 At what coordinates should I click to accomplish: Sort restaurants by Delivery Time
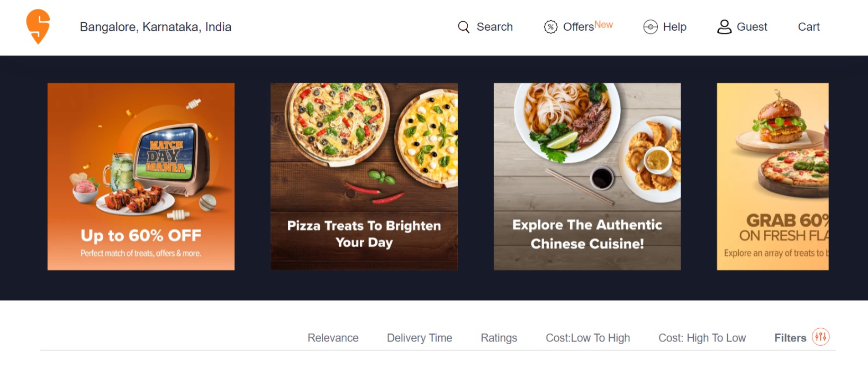click(419, 338)
